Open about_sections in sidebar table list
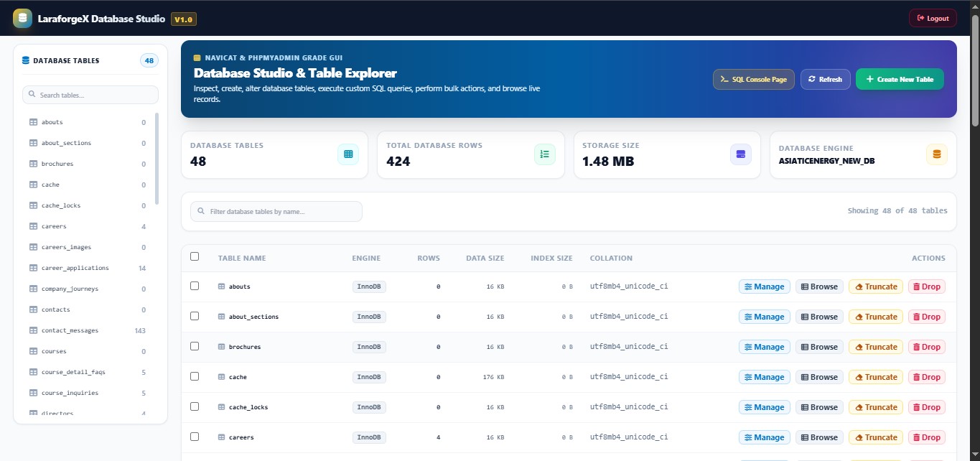 pyautogui.click(x=88, y=143)
